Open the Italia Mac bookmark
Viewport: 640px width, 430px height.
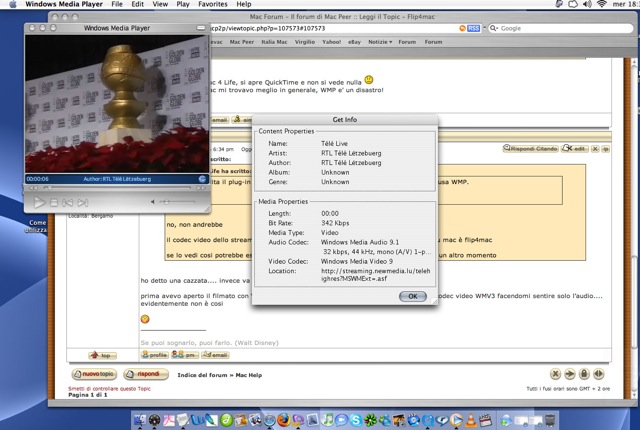coord(274,42)
